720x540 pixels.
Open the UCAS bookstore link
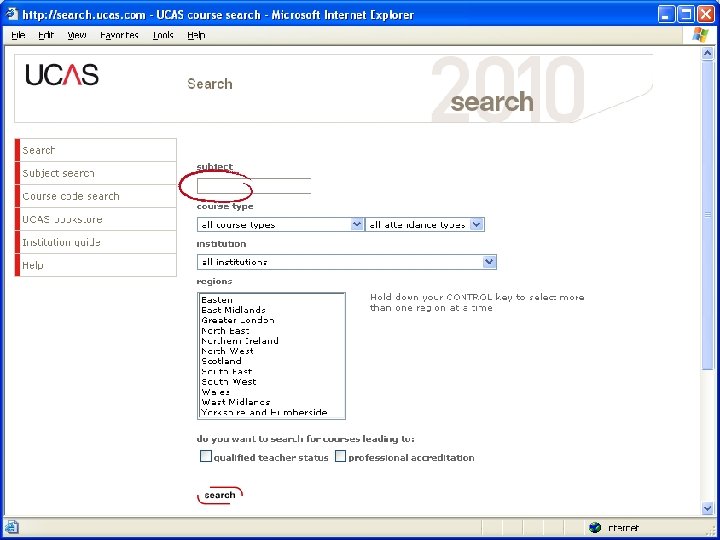pyautogui.click(x=96, y=219)
